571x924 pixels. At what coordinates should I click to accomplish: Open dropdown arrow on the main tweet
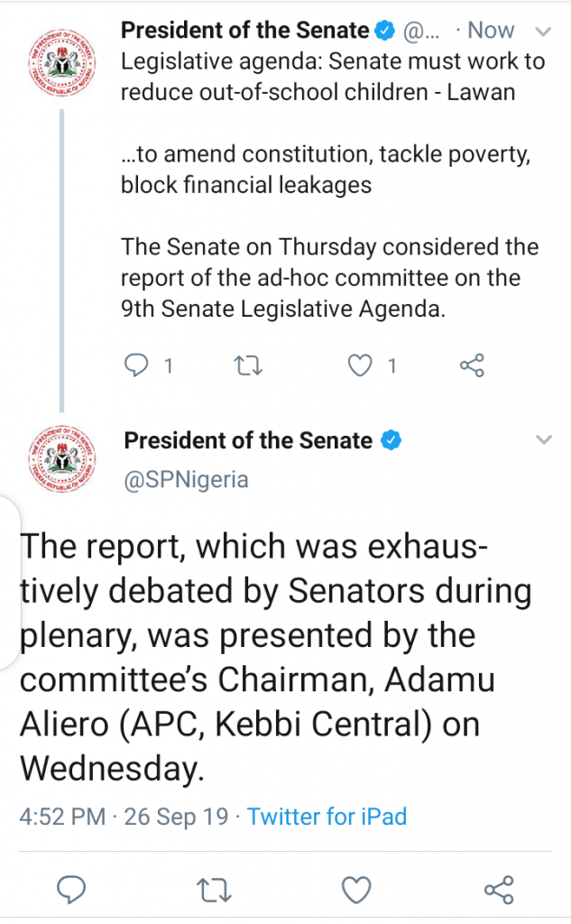coord(543,440)
